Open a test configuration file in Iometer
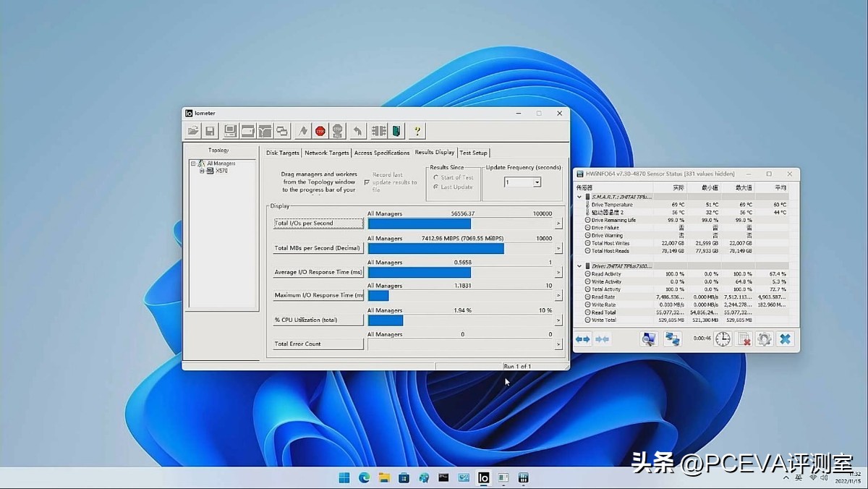The height and width of the screenshot is (489, 868). coord(192,131)
